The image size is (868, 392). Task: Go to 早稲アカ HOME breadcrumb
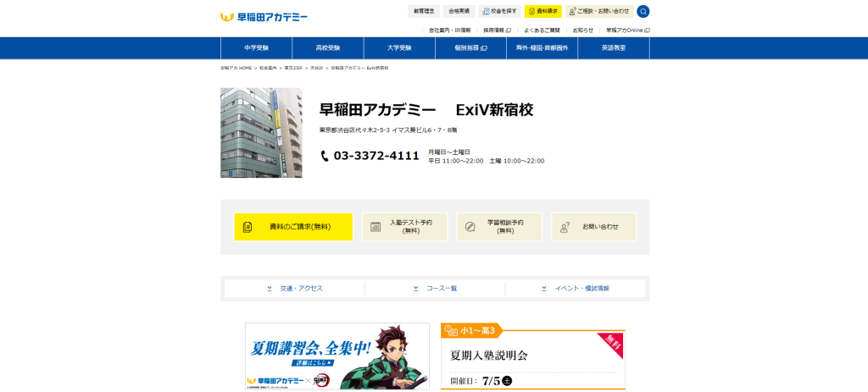(236, 68)
